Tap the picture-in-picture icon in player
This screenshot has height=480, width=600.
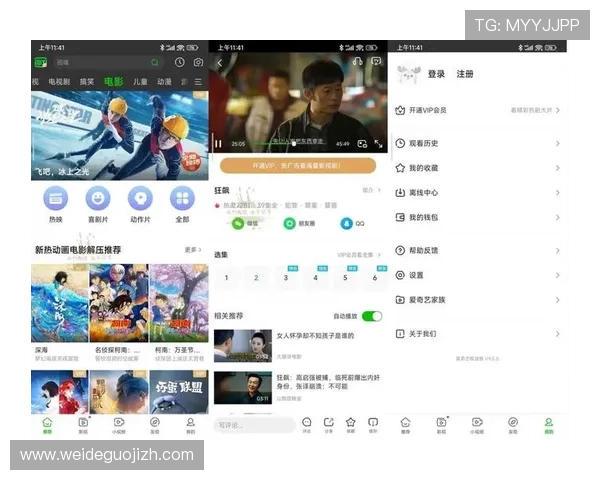362,144
